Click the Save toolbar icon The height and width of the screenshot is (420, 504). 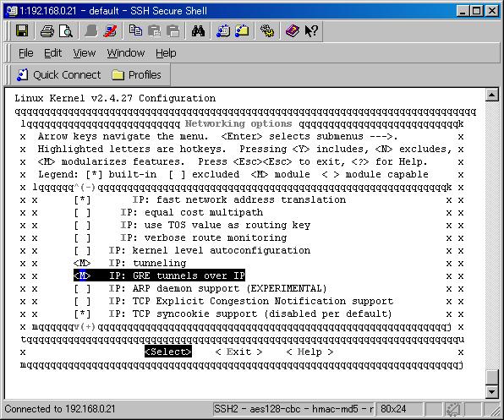22,31
